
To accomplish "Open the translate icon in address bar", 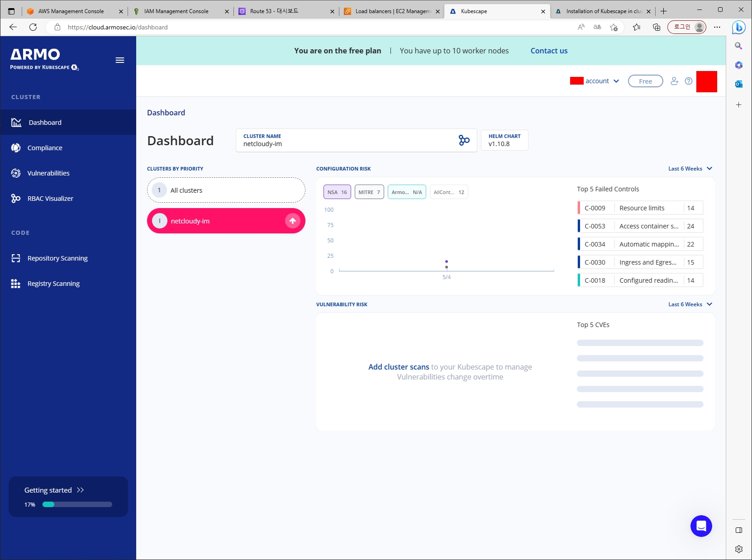I will (x=597, y=27).
